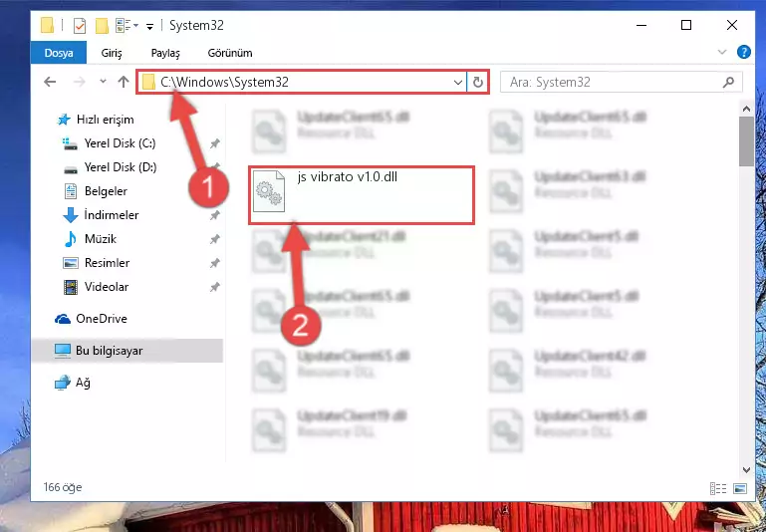Select Bu bilgisayar in the navigation pane
Screen dimensions: 766x532
click(128, 351)
